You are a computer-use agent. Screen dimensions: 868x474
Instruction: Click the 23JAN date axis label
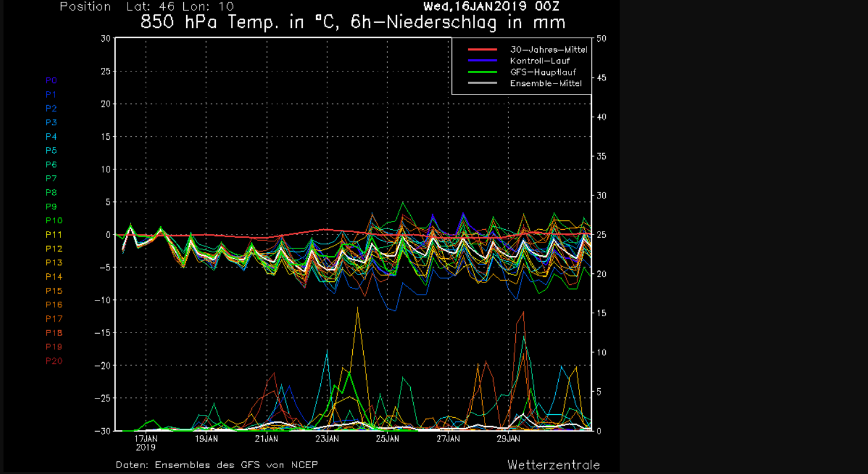click(327, 439)
